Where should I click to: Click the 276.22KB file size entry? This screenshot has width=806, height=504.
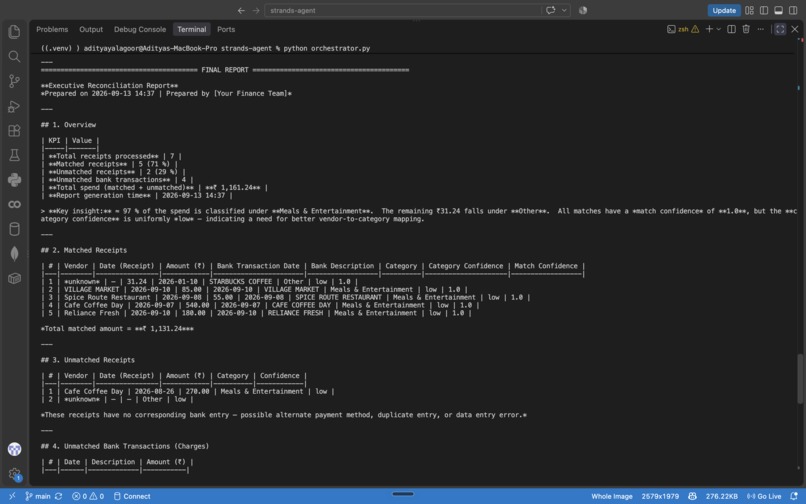click(722, 496)
